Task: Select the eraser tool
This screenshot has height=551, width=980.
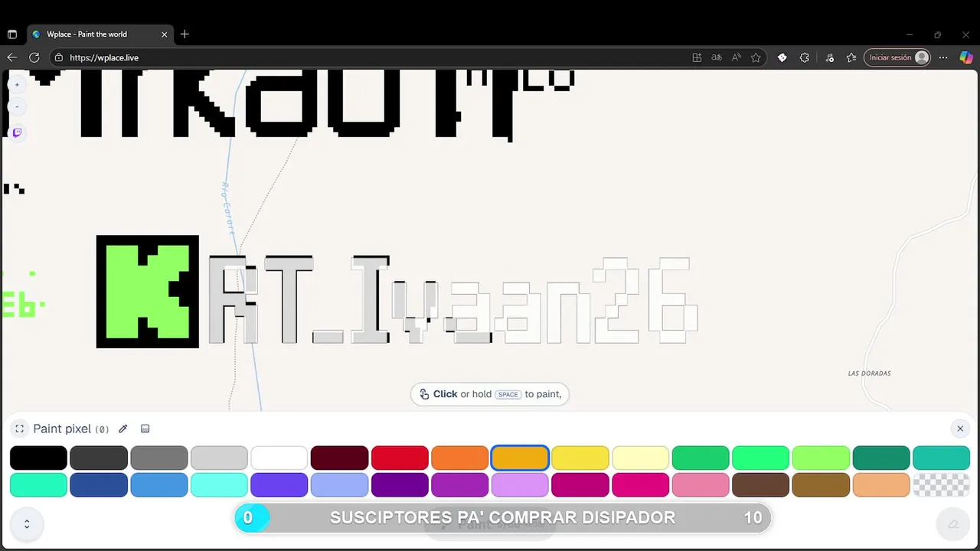Action: pos(953,524)
